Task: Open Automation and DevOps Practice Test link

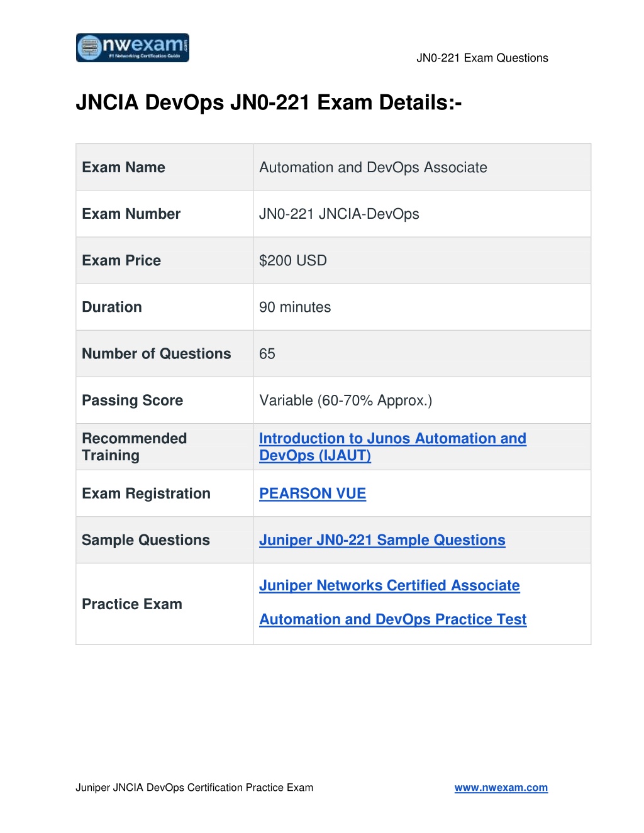Action: pyautogui.click(x=393, y=619)
